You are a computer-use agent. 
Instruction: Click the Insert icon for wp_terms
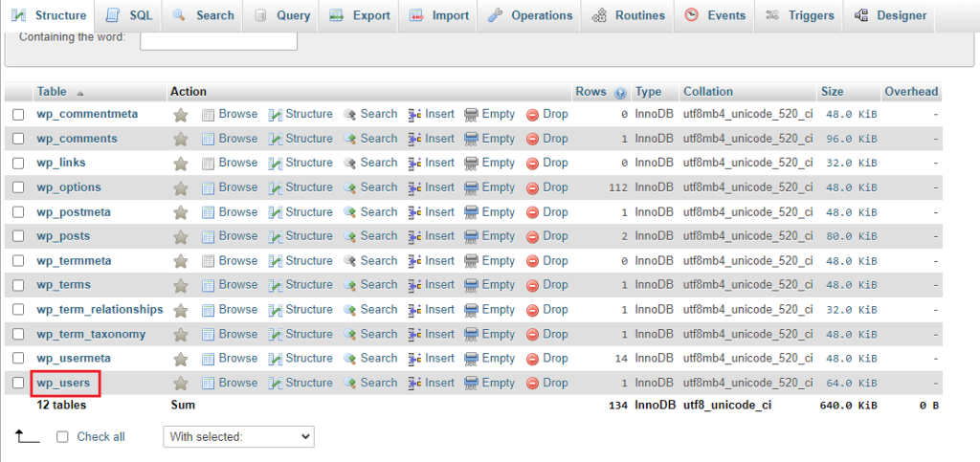pos(415,285)
